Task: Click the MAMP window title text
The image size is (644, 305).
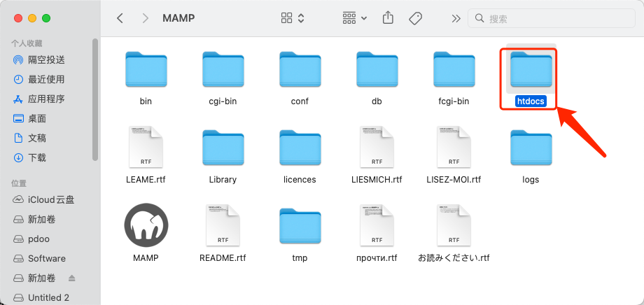Action: (178, 18)
